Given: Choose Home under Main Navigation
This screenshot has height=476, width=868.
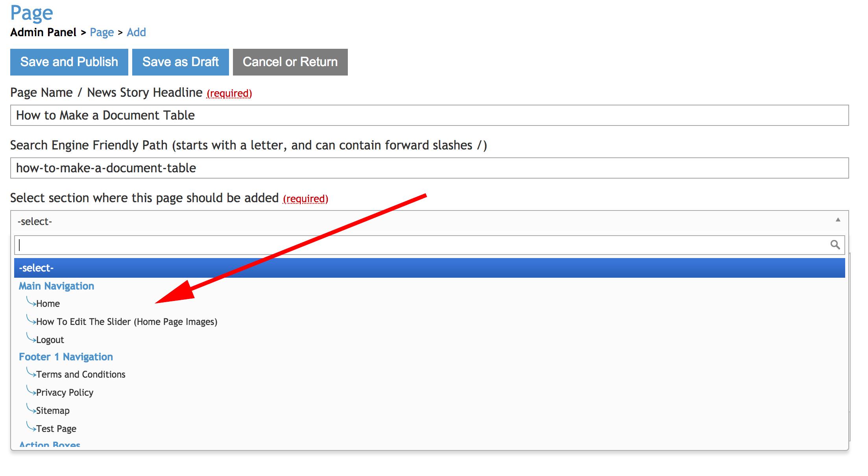Looking at the screenshot, I should [x=48, y=303].
